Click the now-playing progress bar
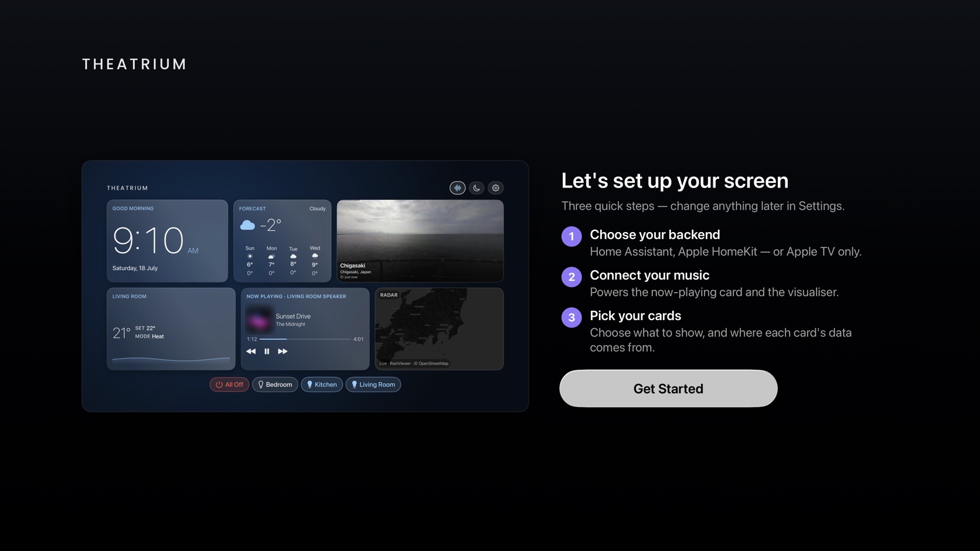Screen dimensions: 980x551 305,339
